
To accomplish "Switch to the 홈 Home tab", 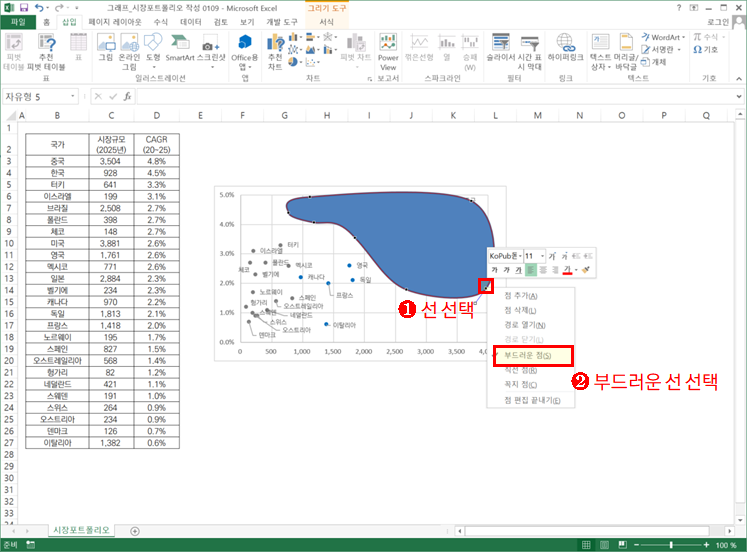I will pos(46,22).
